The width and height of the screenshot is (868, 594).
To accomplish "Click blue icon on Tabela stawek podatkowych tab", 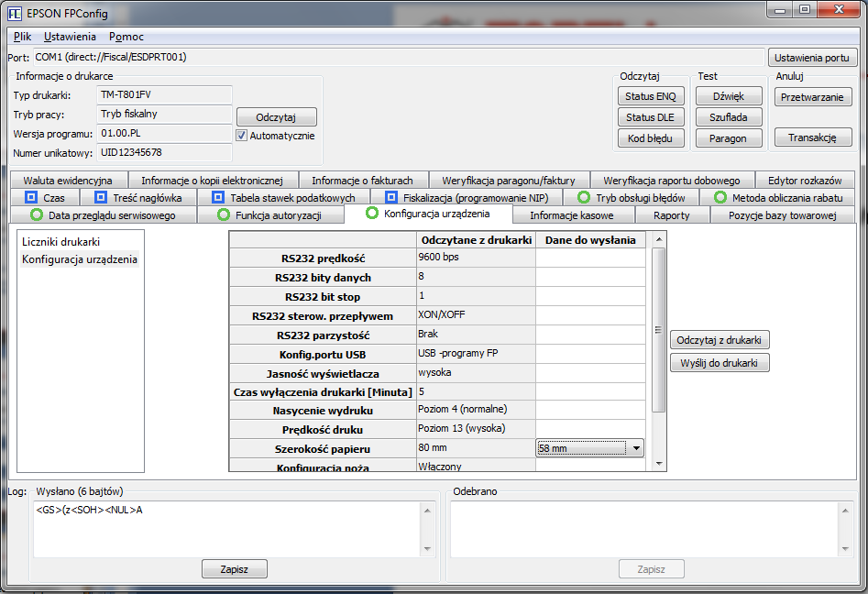I will [x=218, y=197].
